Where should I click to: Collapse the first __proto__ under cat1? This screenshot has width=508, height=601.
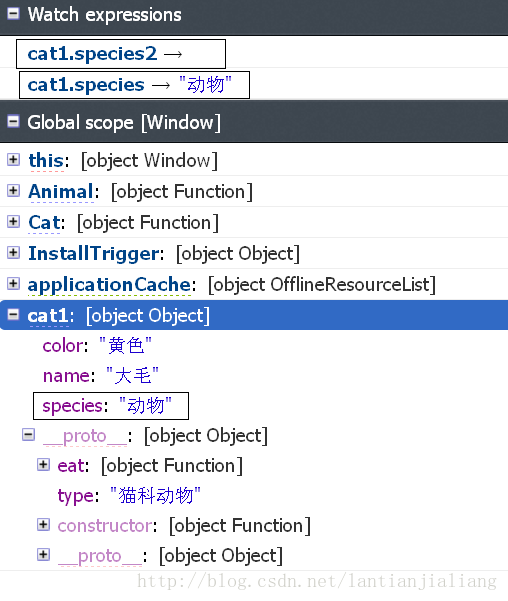(28, 435)
